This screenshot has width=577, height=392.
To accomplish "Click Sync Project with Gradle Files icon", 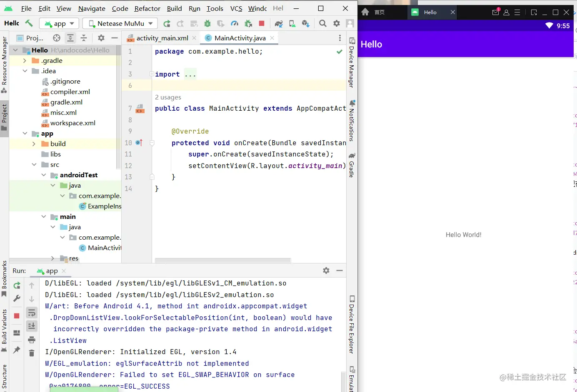I will click(x=279, y=24).
